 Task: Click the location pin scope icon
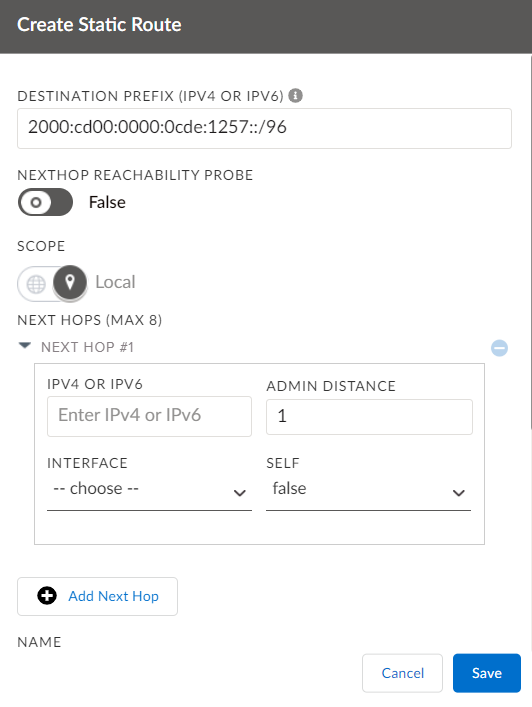point(70,283)
